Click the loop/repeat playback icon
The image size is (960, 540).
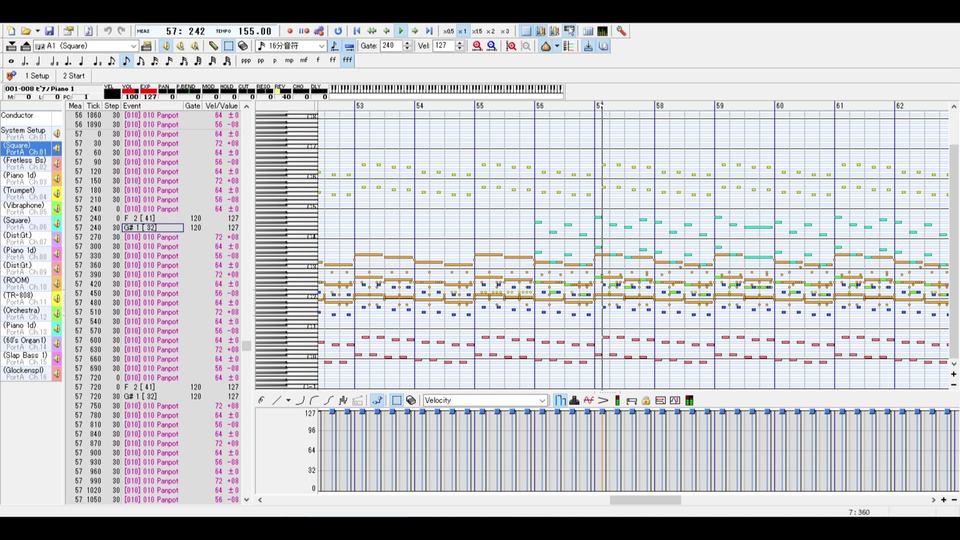pos(338,31)
